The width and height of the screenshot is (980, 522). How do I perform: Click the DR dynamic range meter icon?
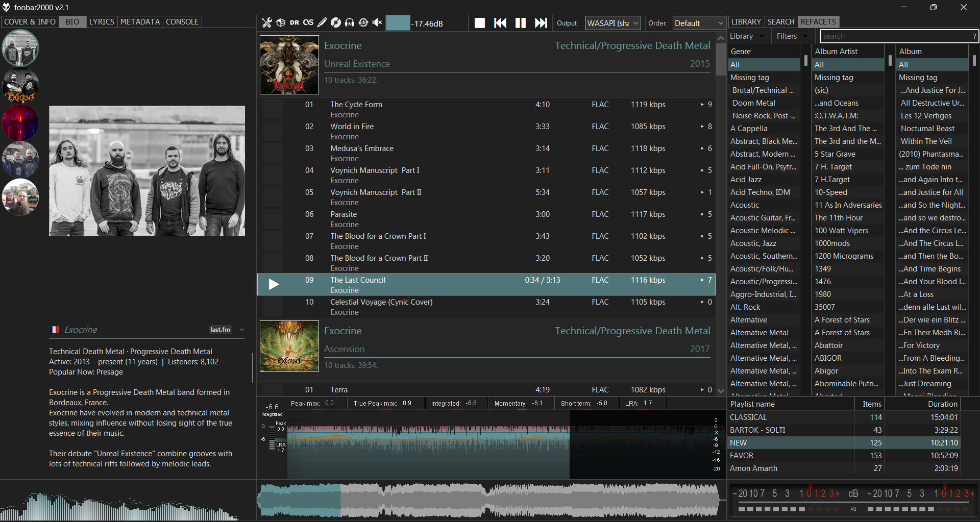click(295, 22)
